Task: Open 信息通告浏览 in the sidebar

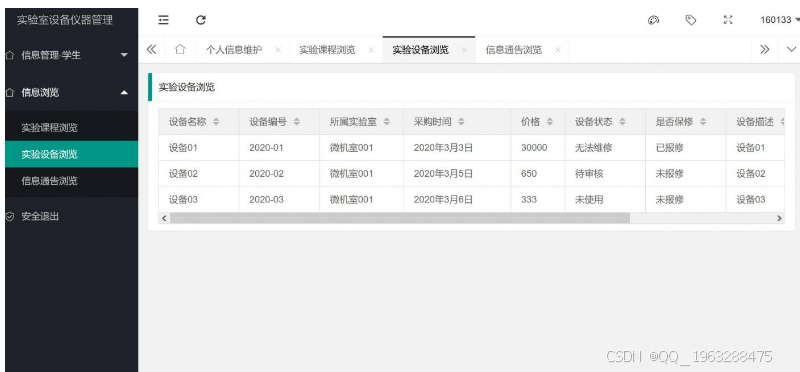Action: [x=71, y=181]
